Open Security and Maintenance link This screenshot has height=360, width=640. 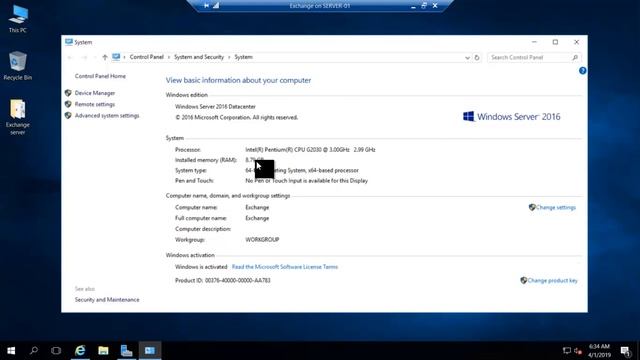tap(107, 300)
